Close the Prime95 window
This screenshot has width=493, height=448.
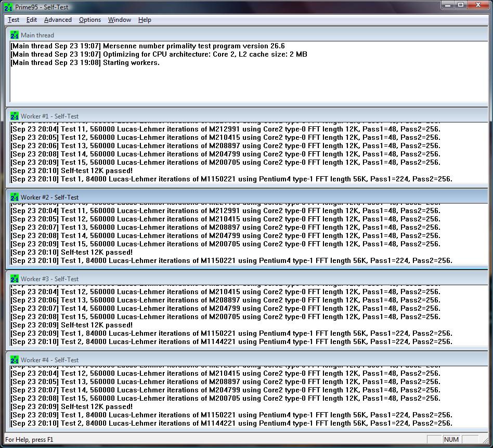point(478,5)
